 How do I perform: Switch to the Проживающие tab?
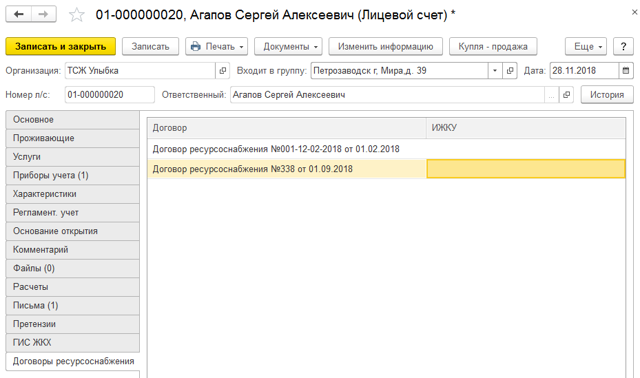click(72, 138)
